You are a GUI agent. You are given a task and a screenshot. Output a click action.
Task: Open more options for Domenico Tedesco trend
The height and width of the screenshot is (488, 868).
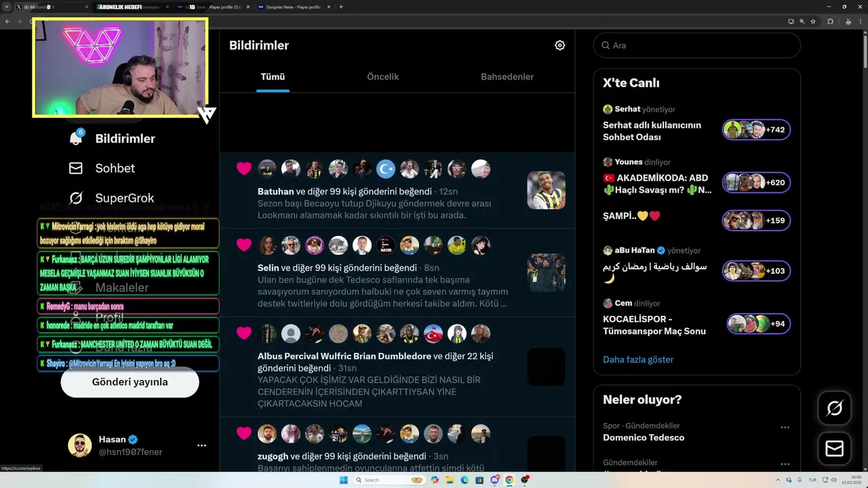(785, 428)
